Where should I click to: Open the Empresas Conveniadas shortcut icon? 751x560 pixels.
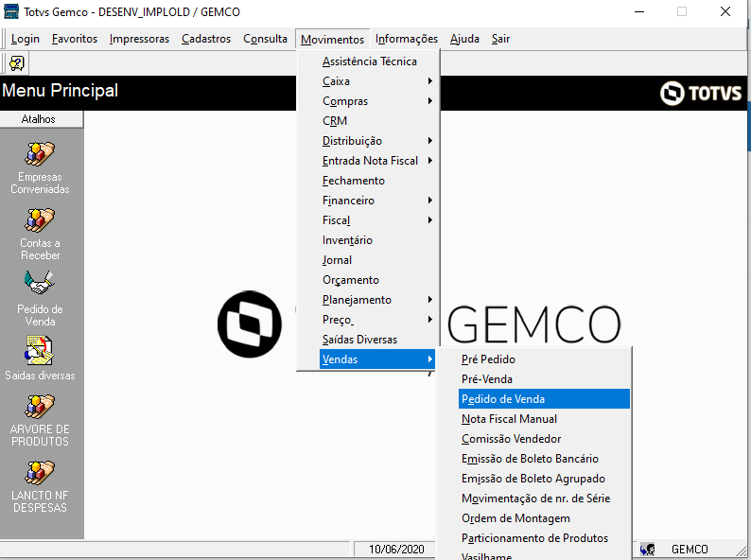click(x=40, y=154)
